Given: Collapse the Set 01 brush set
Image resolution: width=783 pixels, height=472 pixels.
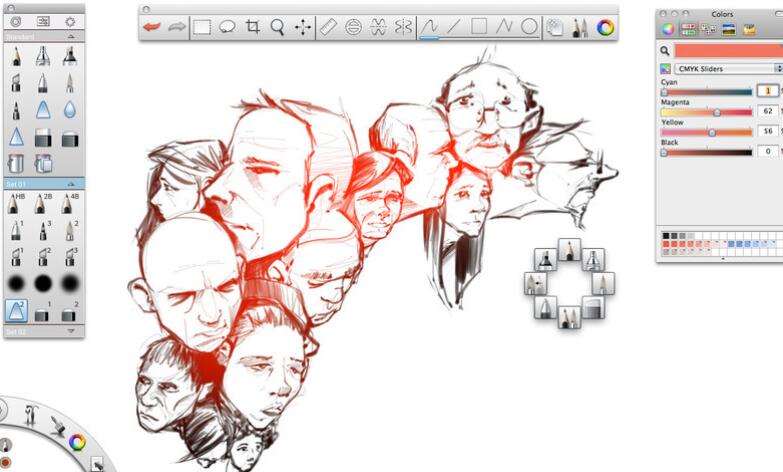Looking at the screenshot, I should tap(71, 184).
